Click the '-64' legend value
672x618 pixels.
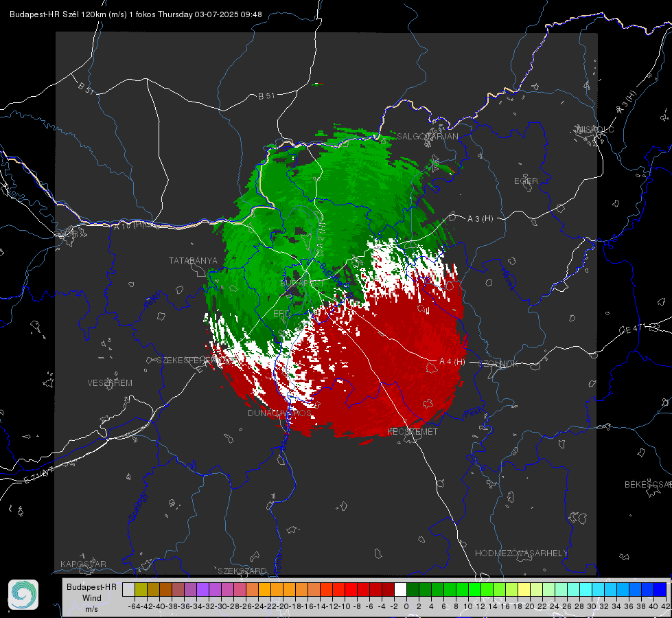click(134, 606)
